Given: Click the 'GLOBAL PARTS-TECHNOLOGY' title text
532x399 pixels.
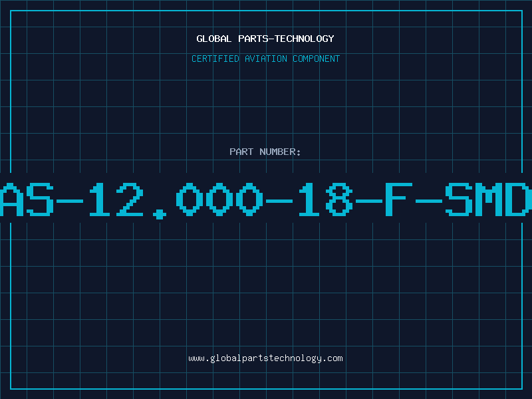Looking at the screenshot, I should pyautogui.click(x=265, y=39).
